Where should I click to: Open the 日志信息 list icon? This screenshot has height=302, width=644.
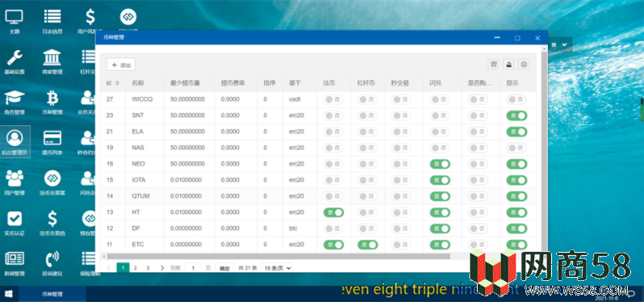[52, 20]
